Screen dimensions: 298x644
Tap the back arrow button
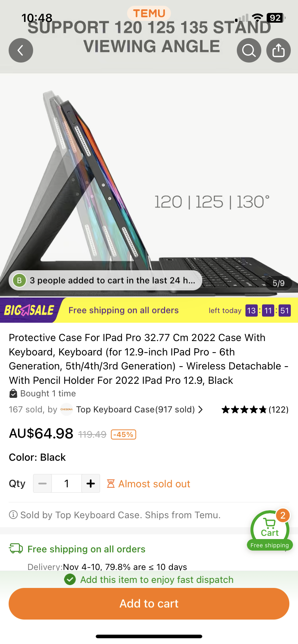pos(21,50)
